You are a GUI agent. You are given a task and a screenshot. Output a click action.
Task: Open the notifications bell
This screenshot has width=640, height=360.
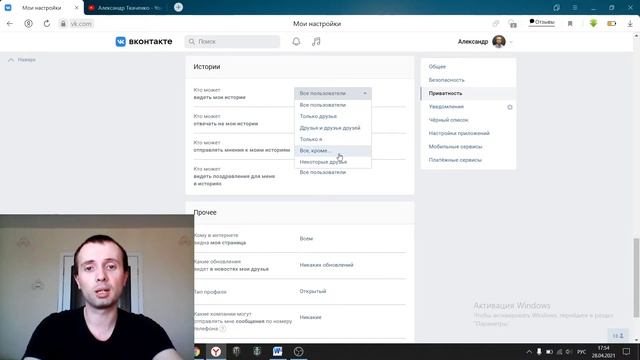click(x=296, y=41)
